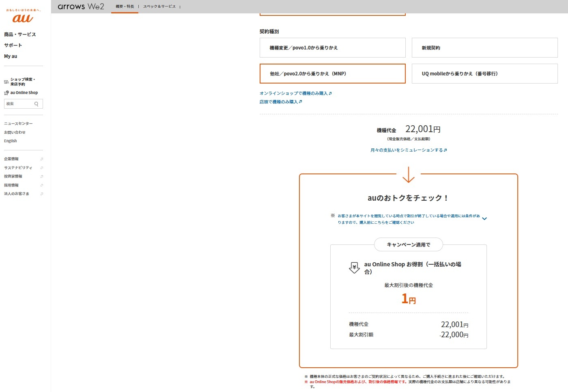The width and height of the screenshot is (568, 392).
Task: Click external link icon beside 投資家情報
Action: (x=42, y=177)
